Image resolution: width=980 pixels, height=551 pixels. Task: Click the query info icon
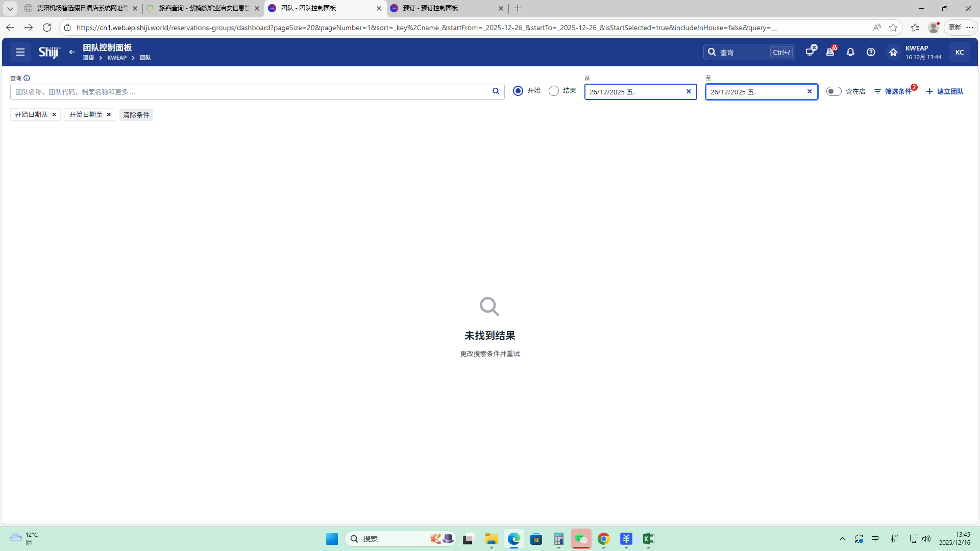(27, 78)
